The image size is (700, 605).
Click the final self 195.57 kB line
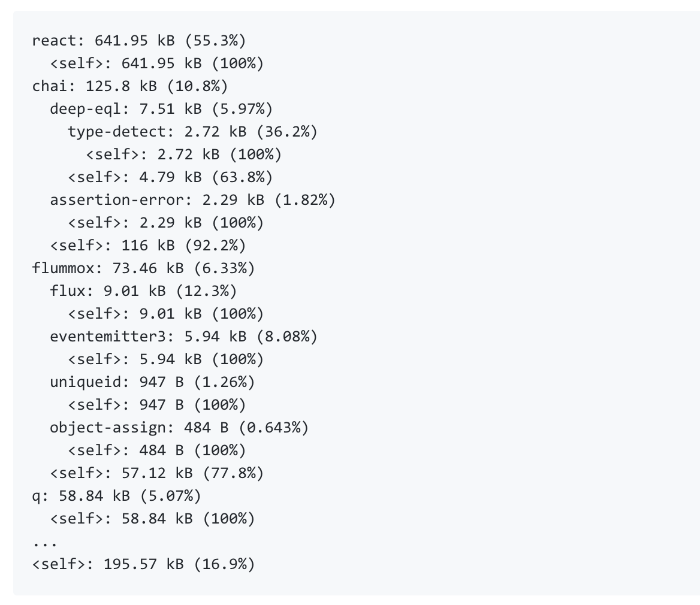(x=143, y=564)
